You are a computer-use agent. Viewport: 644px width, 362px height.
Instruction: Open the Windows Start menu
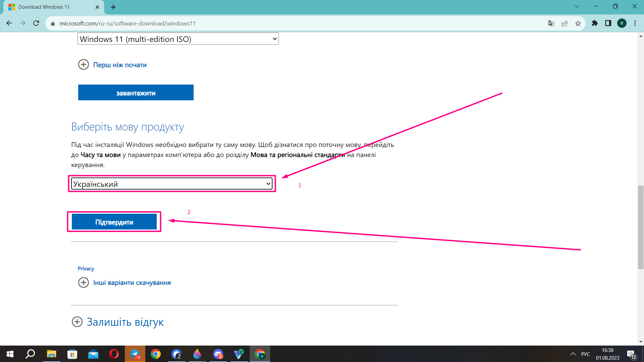[10, 354]
